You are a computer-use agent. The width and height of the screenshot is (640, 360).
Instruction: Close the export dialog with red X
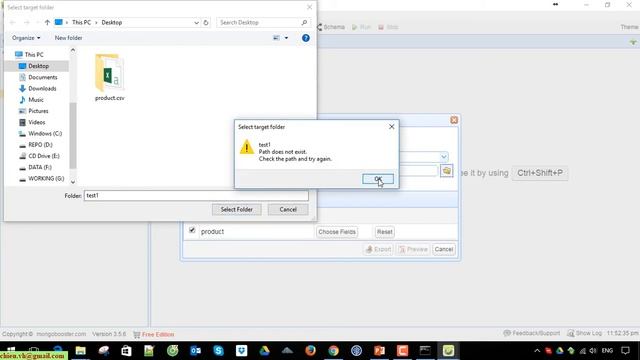pos(454,120)
